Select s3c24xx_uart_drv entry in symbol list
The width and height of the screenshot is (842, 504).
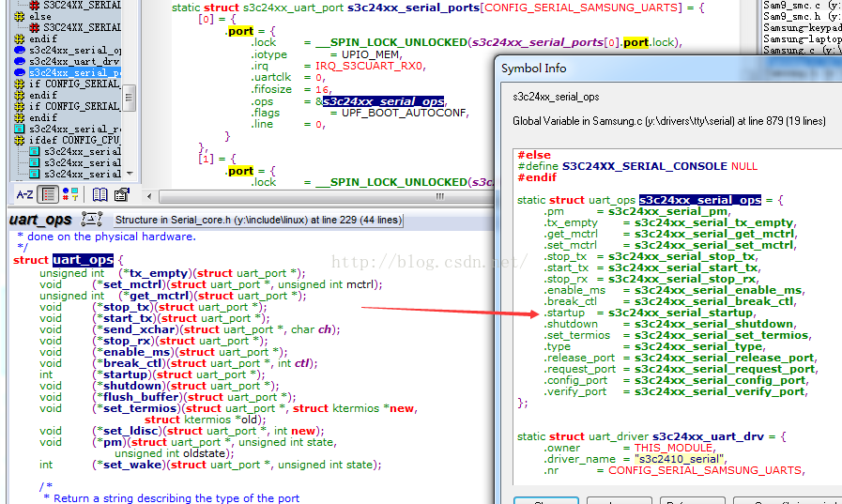[x=74, y=61]
